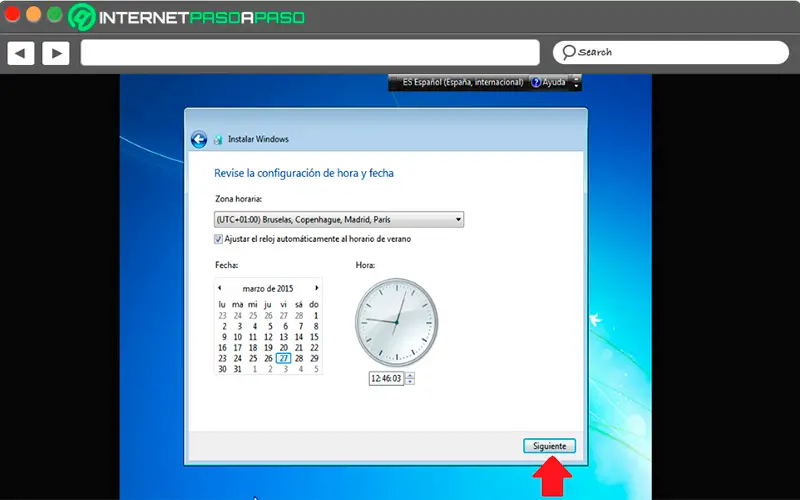
Task: Go to next month in calendar
Action: click(316, 288)
